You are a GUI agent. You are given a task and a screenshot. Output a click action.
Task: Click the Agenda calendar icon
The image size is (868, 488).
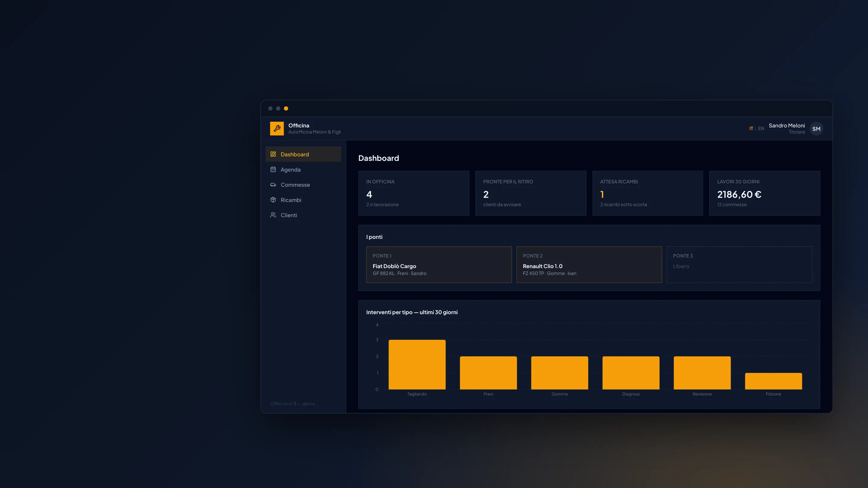pos(273,169)
